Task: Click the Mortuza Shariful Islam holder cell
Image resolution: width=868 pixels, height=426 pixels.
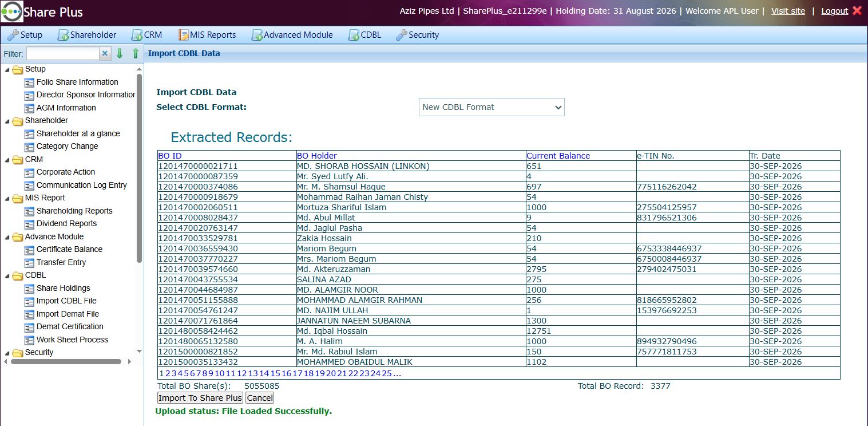Action: tap(411, 207)
